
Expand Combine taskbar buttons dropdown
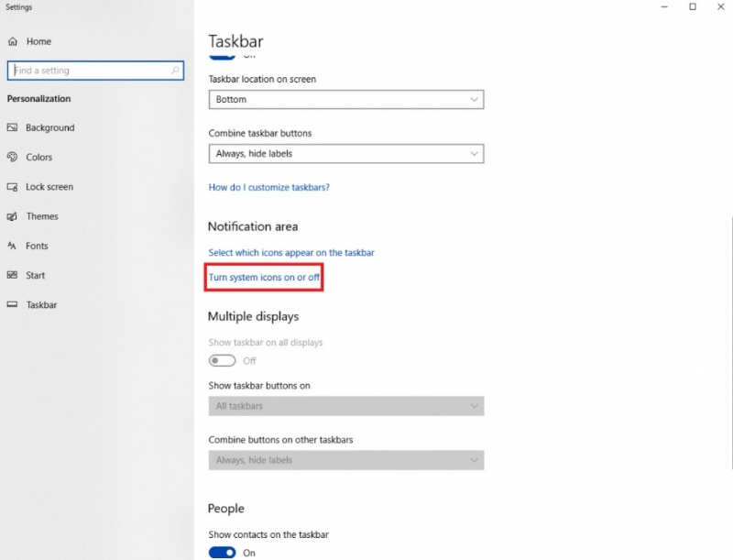[346, 154]
